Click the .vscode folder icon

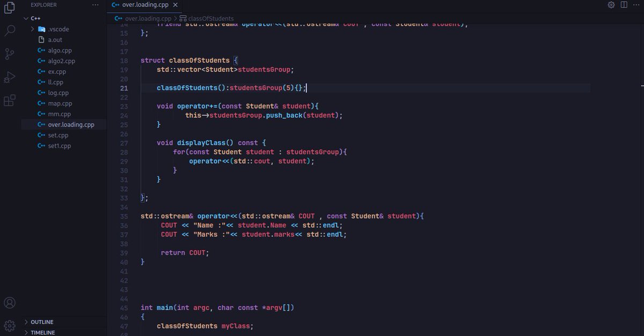click(x=42, y=29)
